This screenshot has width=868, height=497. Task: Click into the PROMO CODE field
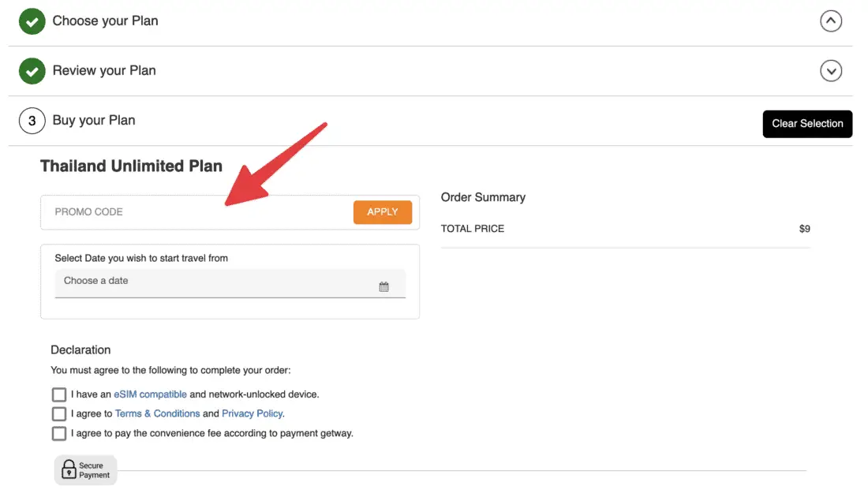(197, 212)
